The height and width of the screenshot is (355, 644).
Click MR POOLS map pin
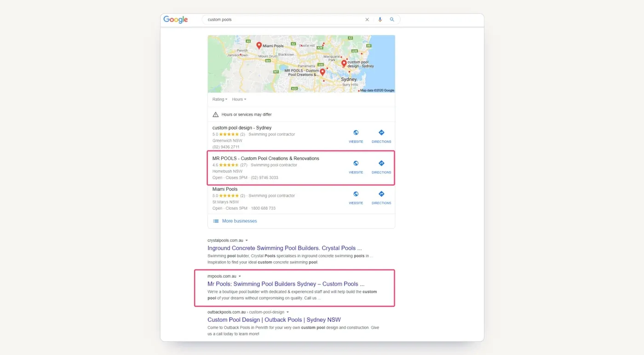[322, 72]
